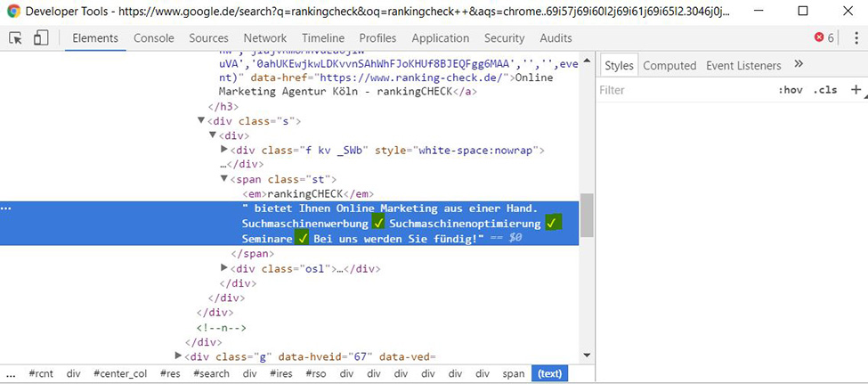Click the scrollbar down arrow

click(x=586, y=355)
